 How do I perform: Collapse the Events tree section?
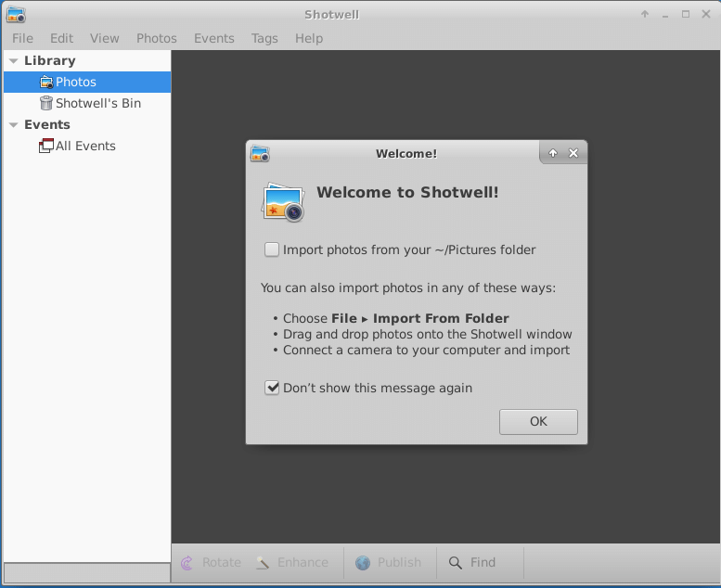[13, 125]
